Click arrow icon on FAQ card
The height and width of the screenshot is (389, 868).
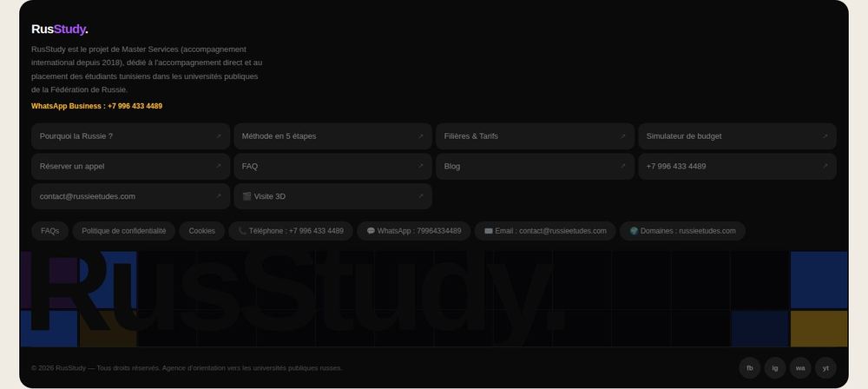[x=421, y=166]
